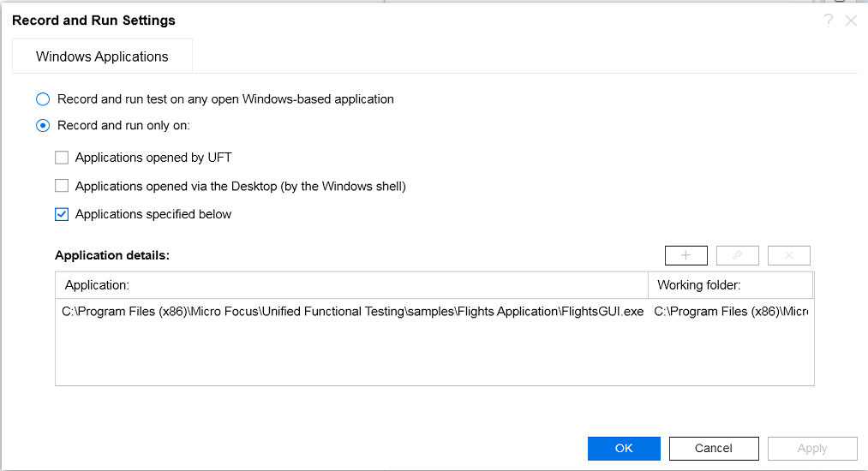Select 'Record and run test on any open Windows-based application'
Image resolution: width=868 pixels, height=471 pixels.
[x=43, y=99]
